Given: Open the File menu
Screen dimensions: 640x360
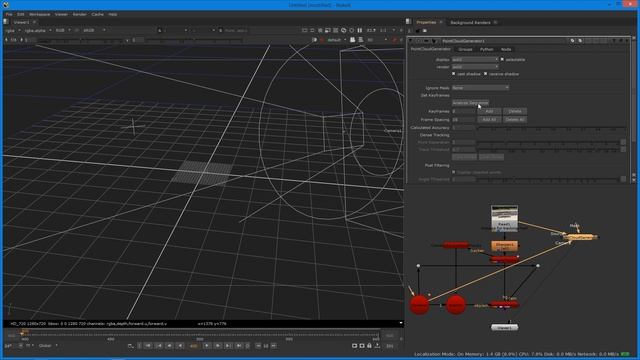Looking at the screenshot, I should pos(9,14).
